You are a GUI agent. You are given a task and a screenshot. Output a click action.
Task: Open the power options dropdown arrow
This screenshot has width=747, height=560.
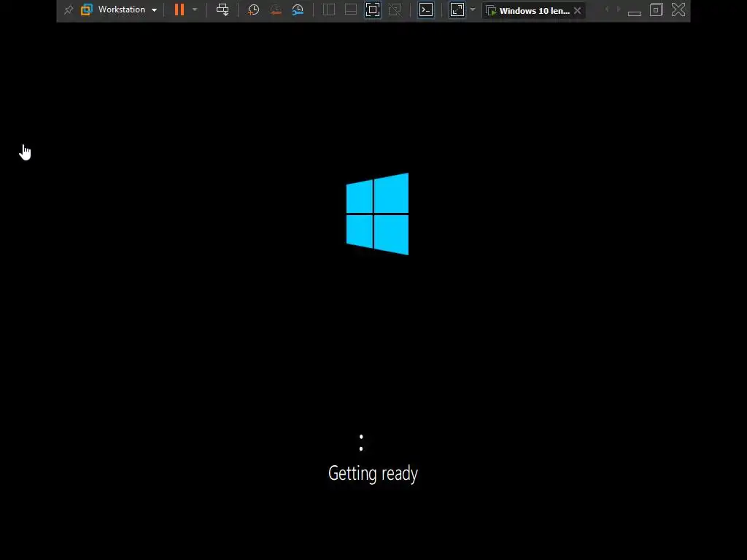coord(194,9)
